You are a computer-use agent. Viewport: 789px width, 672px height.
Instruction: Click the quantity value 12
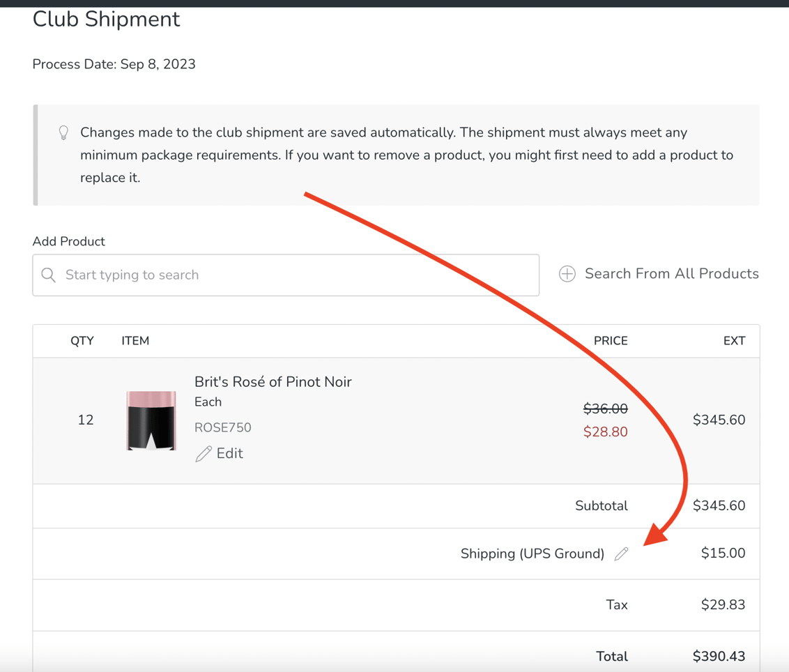(86, 420)
